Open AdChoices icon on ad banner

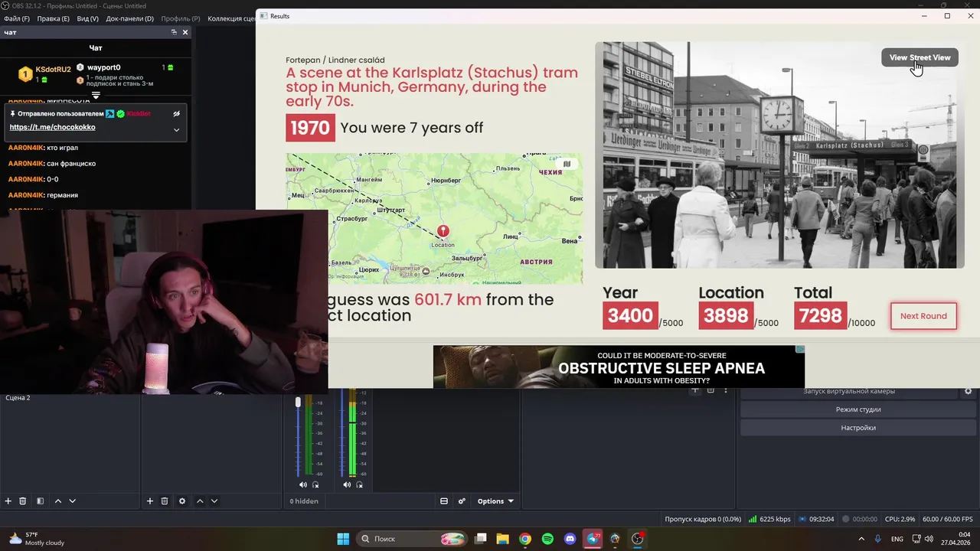pyautogui.click(x=800, y=350)
